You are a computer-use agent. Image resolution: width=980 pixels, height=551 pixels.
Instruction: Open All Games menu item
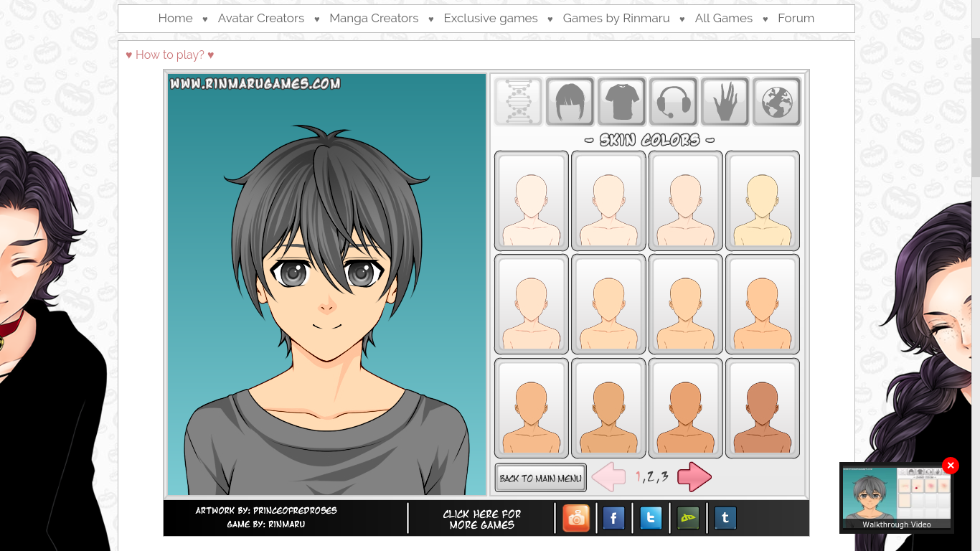[724, 18]
